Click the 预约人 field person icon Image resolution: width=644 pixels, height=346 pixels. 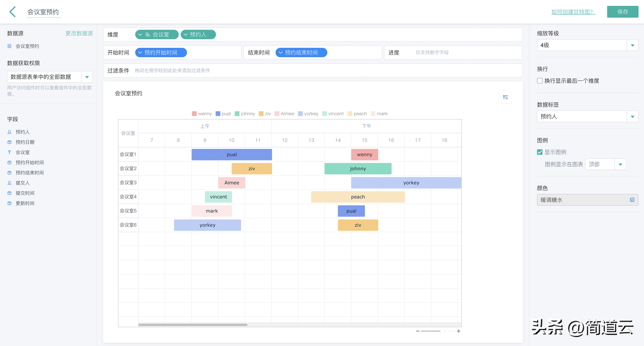10,132
